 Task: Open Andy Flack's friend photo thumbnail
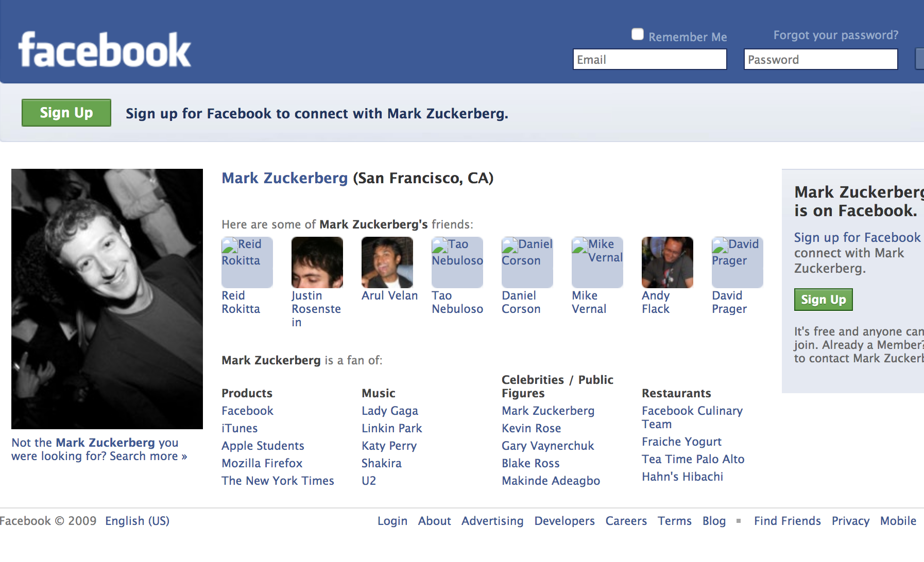(x=667, y=262)
